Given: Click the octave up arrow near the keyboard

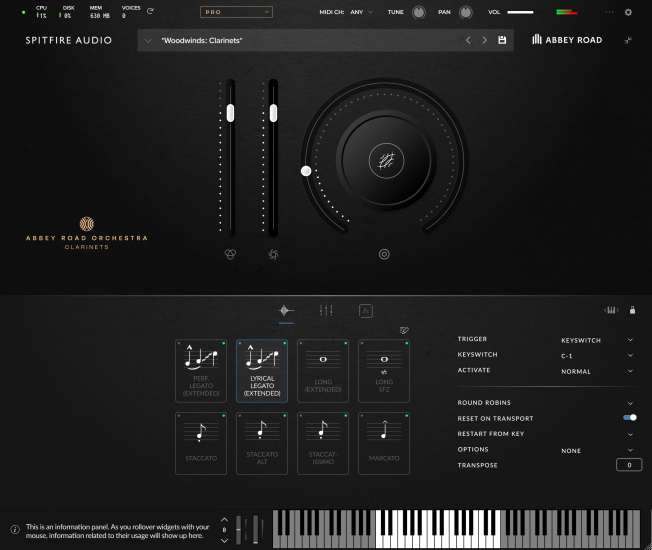Looking at the screenshot, I should pos(224,520).
